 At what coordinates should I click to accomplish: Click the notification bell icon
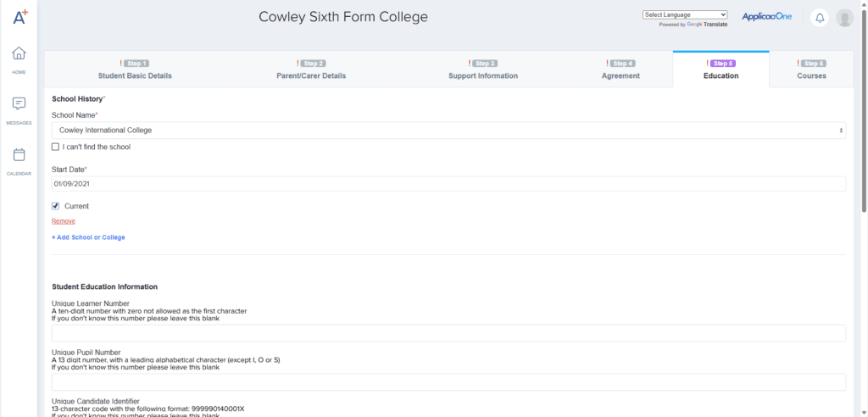coord(820,18)
